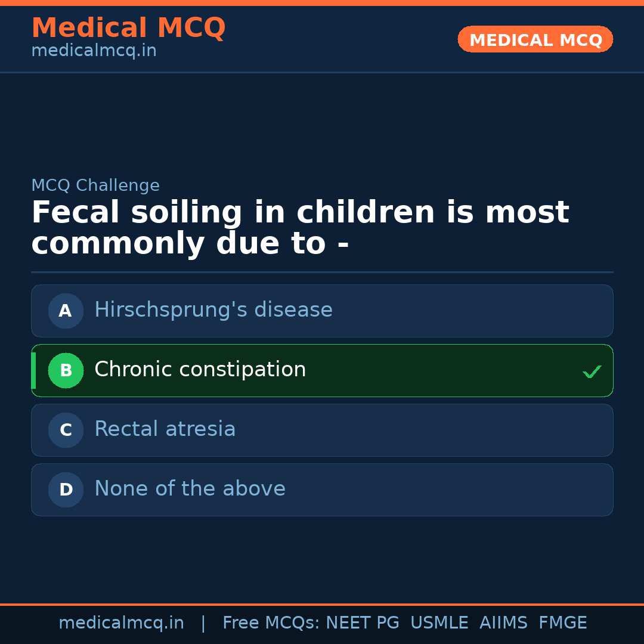Click the fecal soiling question heading
The height and width of the screenshot is (644, 644).
(300, 228)
